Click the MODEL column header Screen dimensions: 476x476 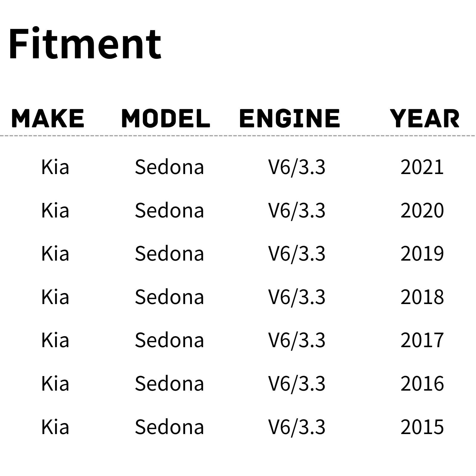[x=166, y=118]
